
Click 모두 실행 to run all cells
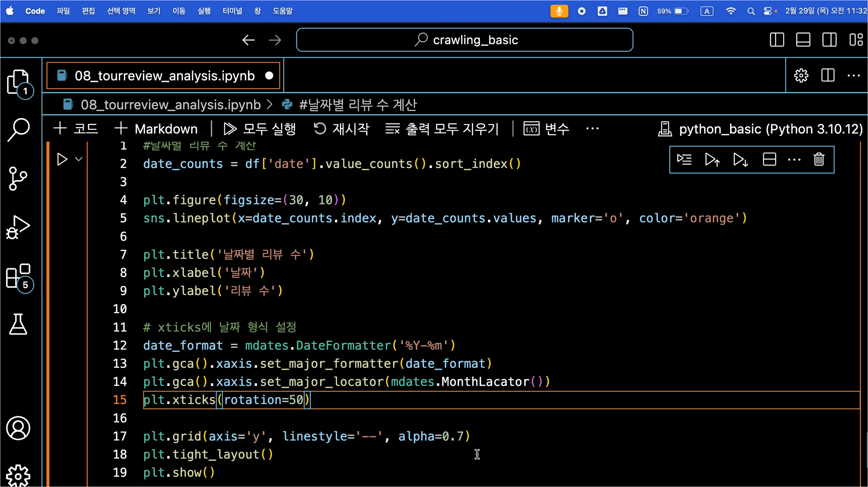coord(260,129)
